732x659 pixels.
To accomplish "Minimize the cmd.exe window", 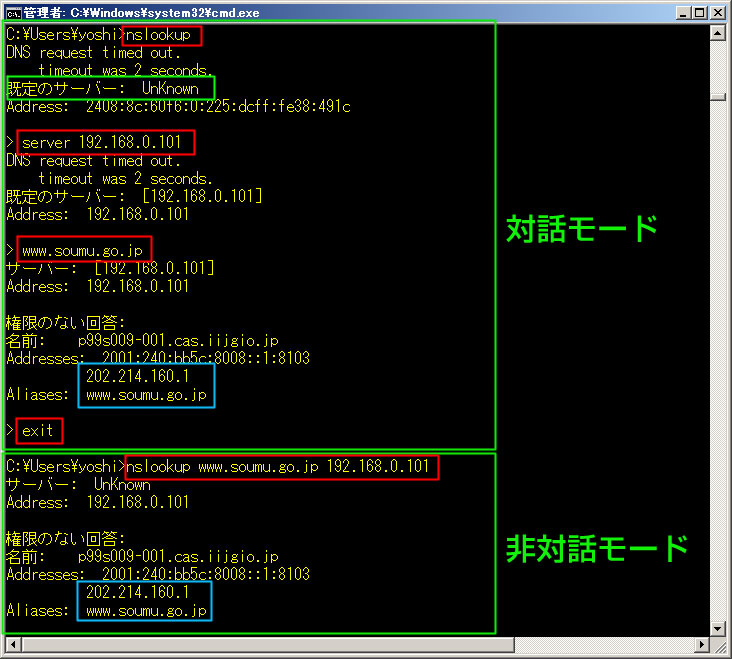I will [683, 13].
